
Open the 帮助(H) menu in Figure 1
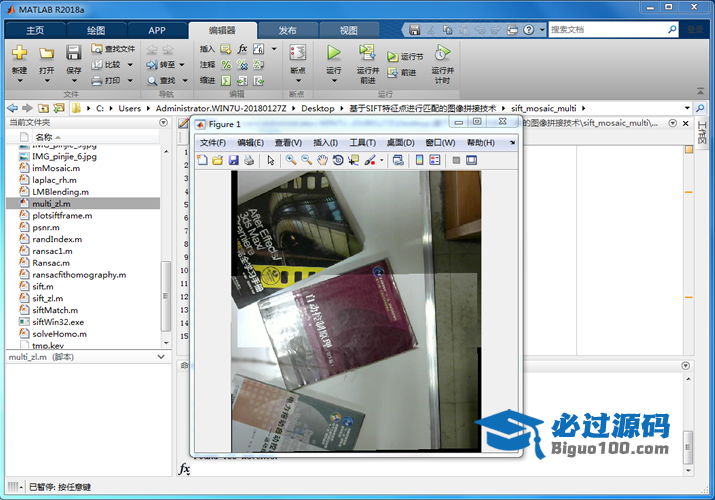[x=481, y=143]
